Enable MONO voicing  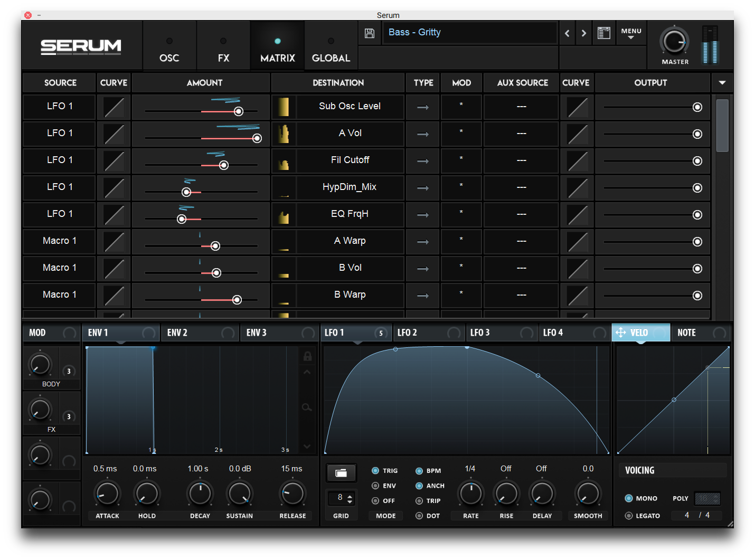tap(629, 498)
